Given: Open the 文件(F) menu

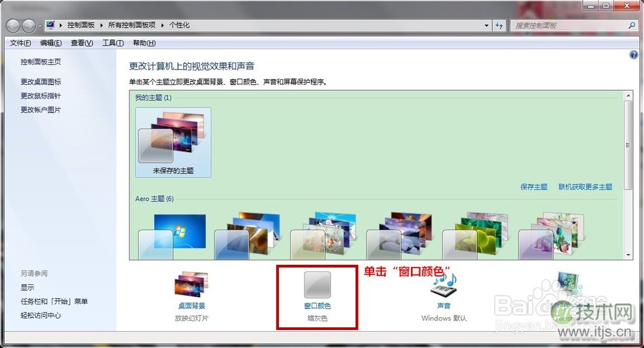Looking at the screenshot, I should (20, 43).
